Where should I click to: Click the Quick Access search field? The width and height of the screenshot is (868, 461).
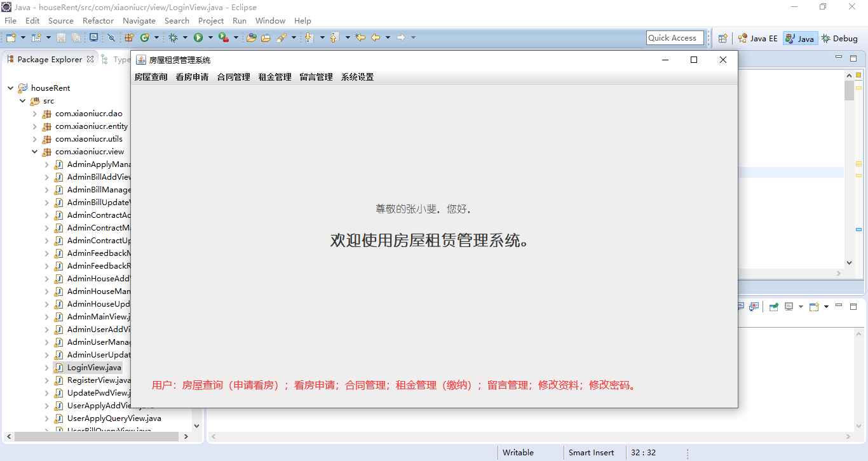pos(675,37)
